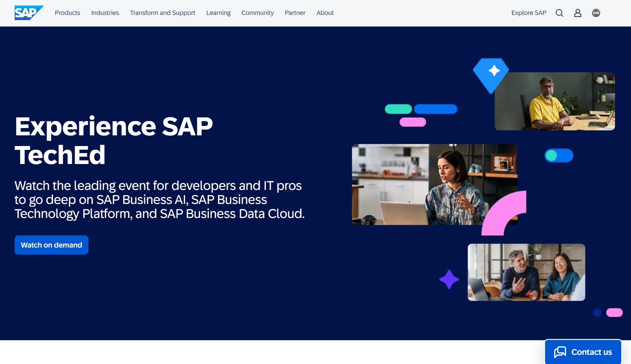Expand the Community navigation dropdown

coord(258,13)
